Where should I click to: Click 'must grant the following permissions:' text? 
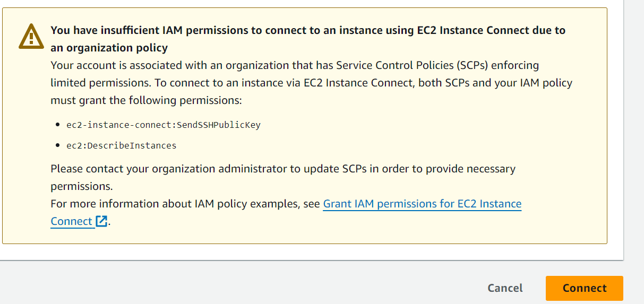click(x=146, y=100)
